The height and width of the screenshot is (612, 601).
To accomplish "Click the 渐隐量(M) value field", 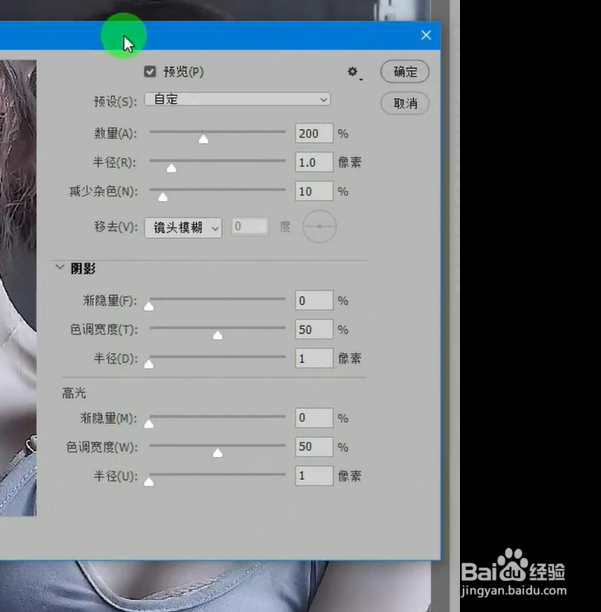I will pos(314,418).
